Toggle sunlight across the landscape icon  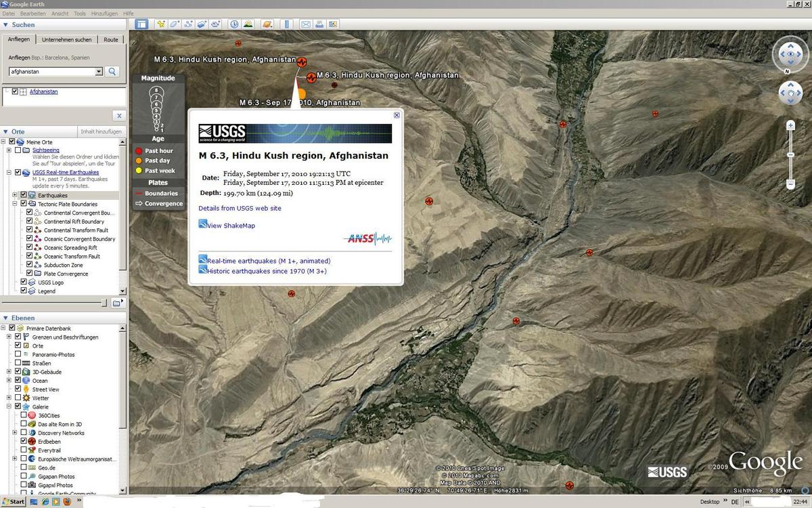point(248,24)
